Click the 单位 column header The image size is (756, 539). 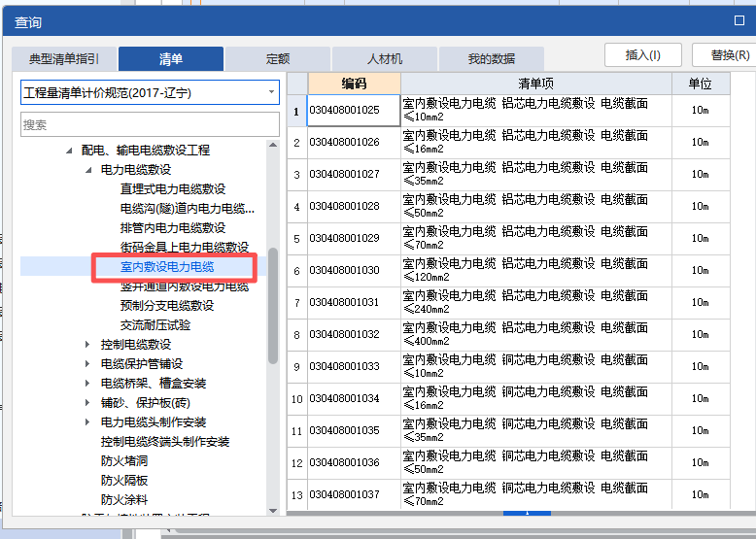pyautogui.click(x=701, y=84)
